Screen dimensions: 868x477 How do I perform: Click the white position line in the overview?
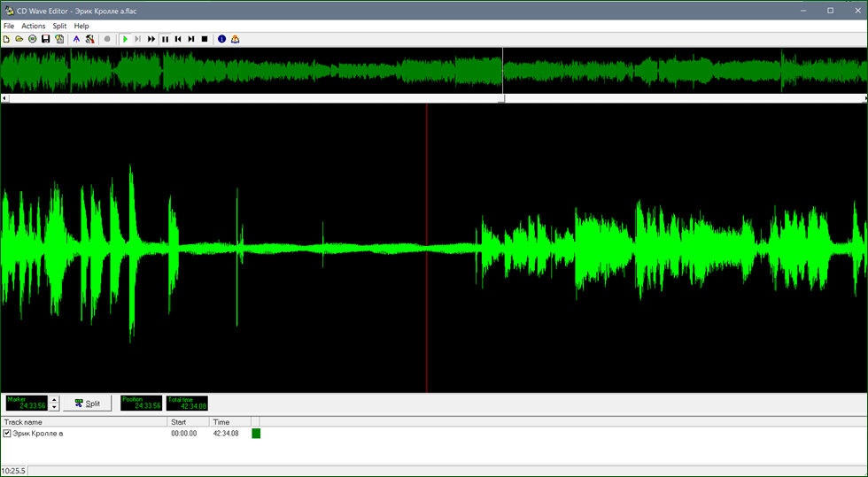[503, 70]
